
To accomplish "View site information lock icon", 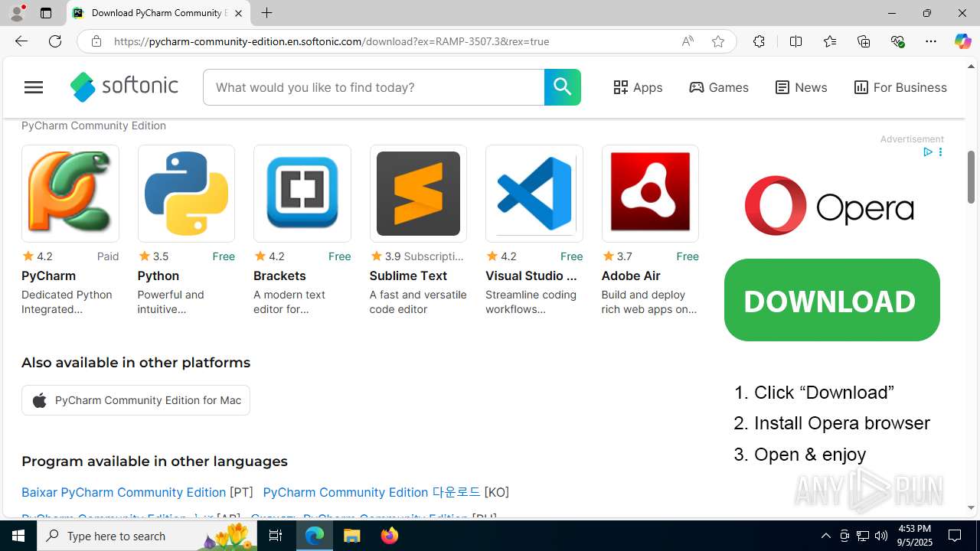I will tap(96, 41).
